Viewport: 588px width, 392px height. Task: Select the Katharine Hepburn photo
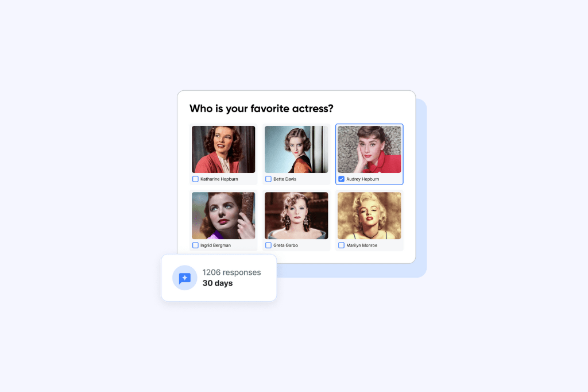(x=223, y=149)
